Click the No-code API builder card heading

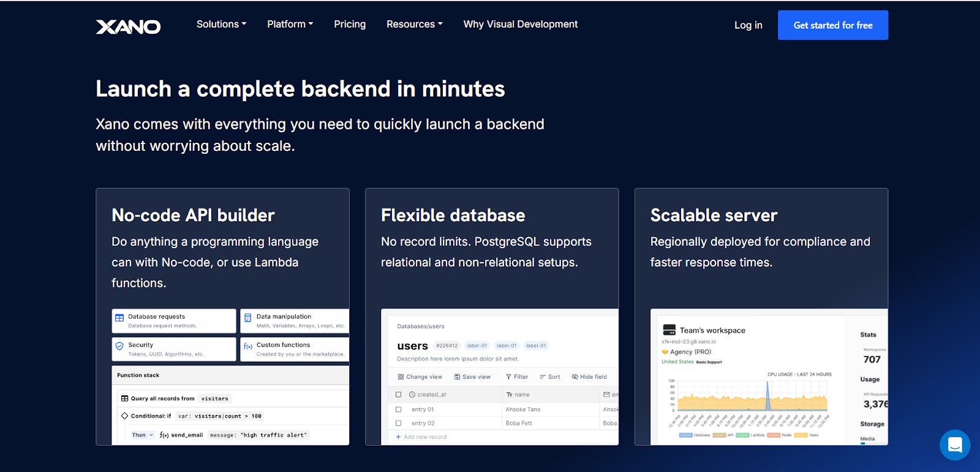pyautogui.click(x=193, y=215)
